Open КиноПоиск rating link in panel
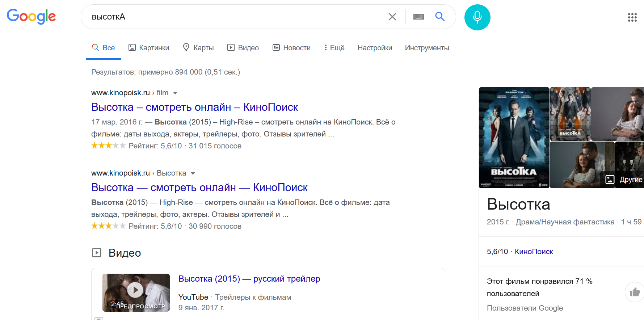Image resolution: width=644 pixels, height=320 pixels. click(x=534, y=252)
